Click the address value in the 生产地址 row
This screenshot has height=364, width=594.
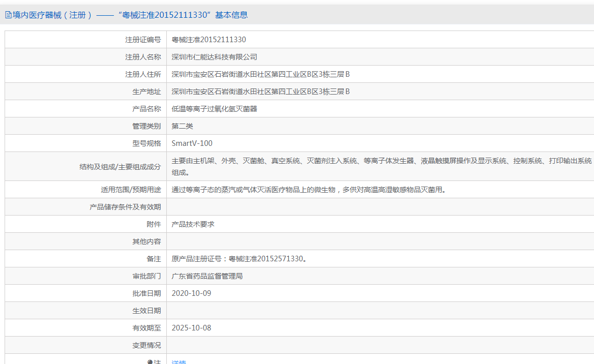(x=260, y=92)
